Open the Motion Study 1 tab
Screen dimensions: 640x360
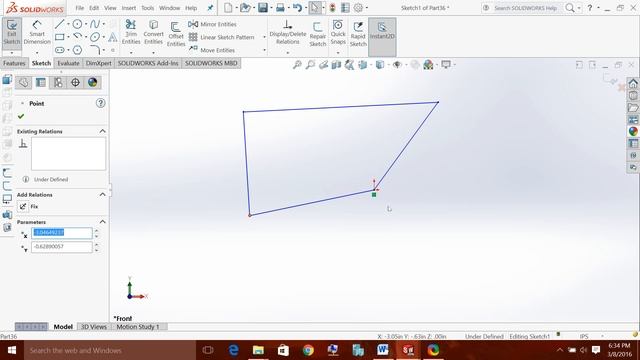(x=138, y=327)
